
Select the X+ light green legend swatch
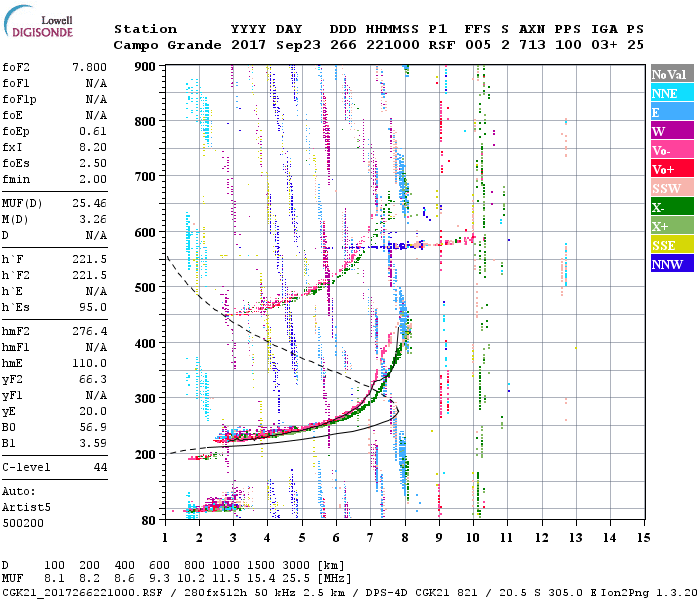(x=672, y=226)
